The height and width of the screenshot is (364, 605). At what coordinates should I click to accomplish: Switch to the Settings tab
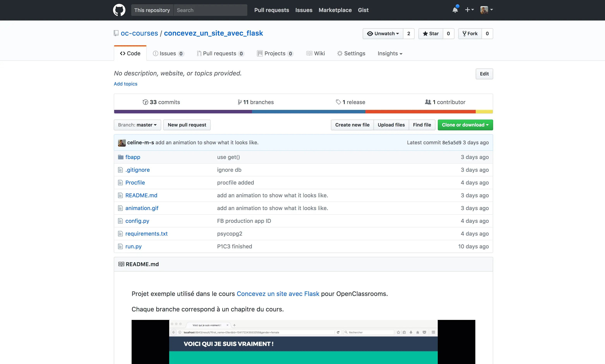point(351,53)
